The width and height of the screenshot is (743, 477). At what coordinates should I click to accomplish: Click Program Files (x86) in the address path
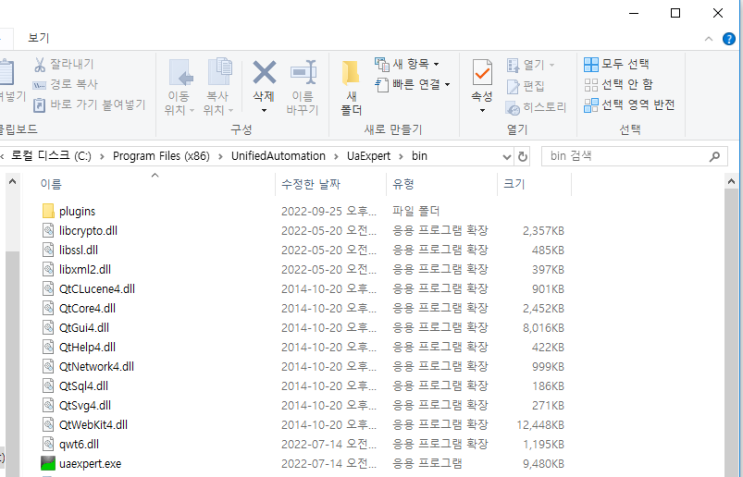coord(161,156)
